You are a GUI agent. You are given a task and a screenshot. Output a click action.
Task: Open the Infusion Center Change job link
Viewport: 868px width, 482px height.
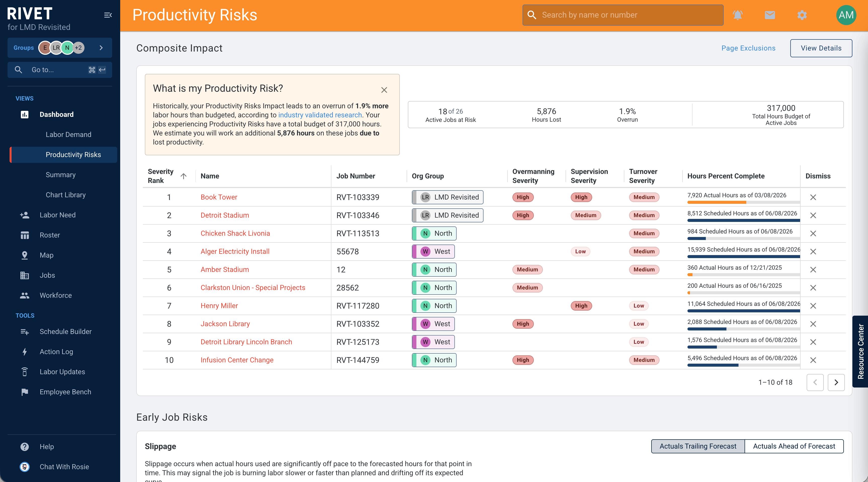[x=237, y=360]
